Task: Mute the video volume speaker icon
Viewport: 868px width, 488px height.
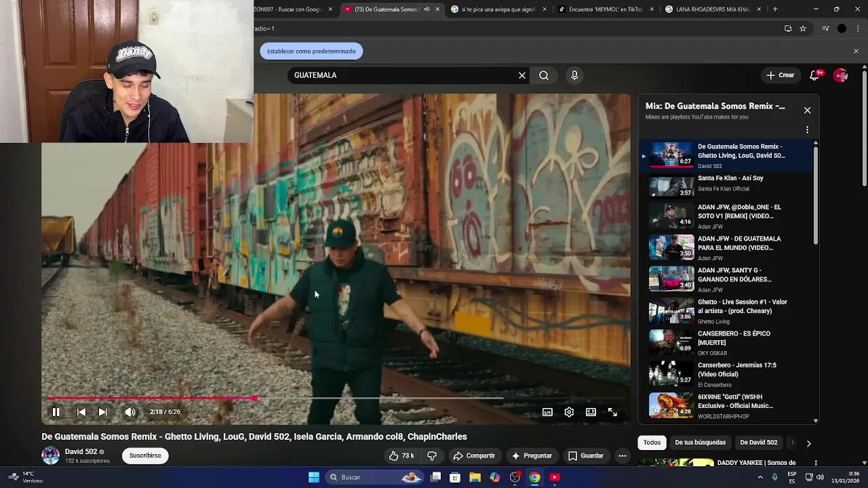Action: pos(130,412)
